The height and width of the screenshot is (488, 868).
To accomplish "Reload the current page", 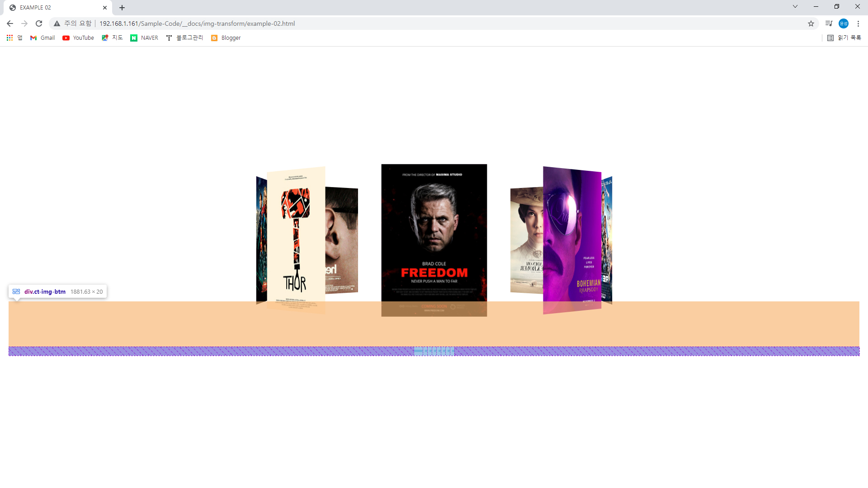I will point(39,23).
